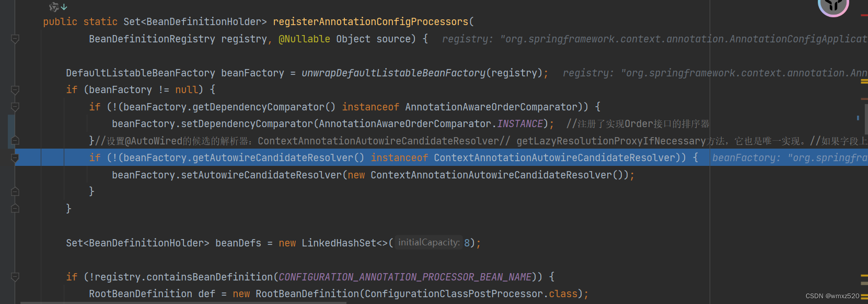Viewport: 868px width, 304px height.
Task: Click the @Nullable annotation
Action: (x=304, y=39)
